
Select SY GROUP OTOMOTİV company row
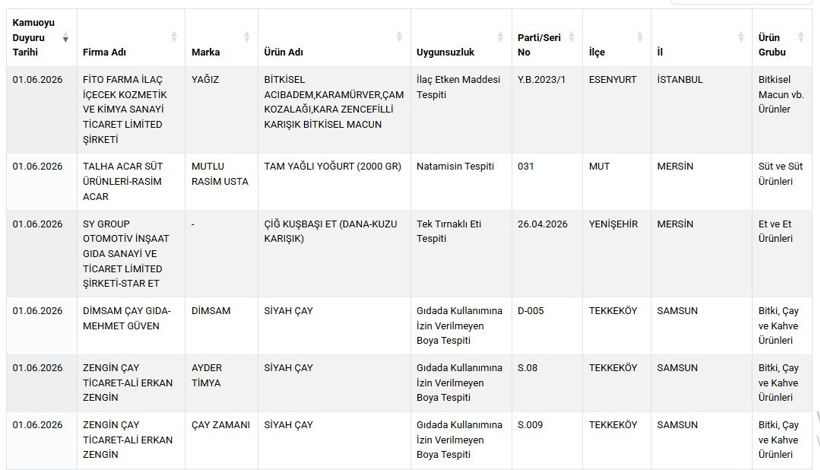pos(410,254)
